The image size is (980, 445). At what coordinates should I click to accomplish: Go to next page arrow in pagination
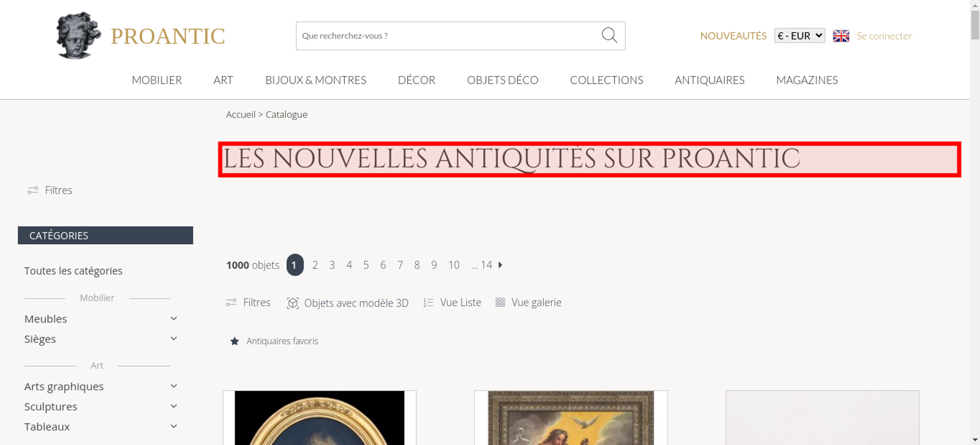pyautogui.click(x=500, y=265)
